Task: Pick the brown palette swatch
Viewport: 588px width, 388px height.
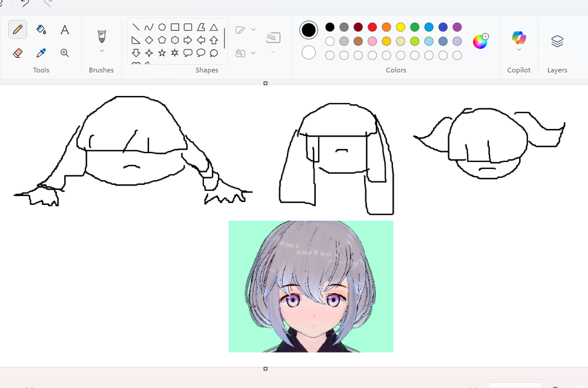Action: (x=358, y=41)
